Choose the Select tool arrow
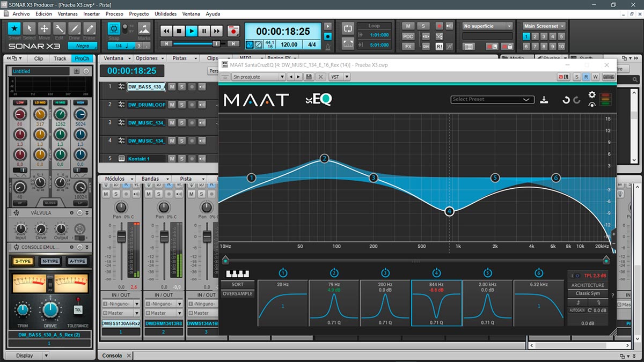This screenshot has height=362, width=644. tap(30, 28)
